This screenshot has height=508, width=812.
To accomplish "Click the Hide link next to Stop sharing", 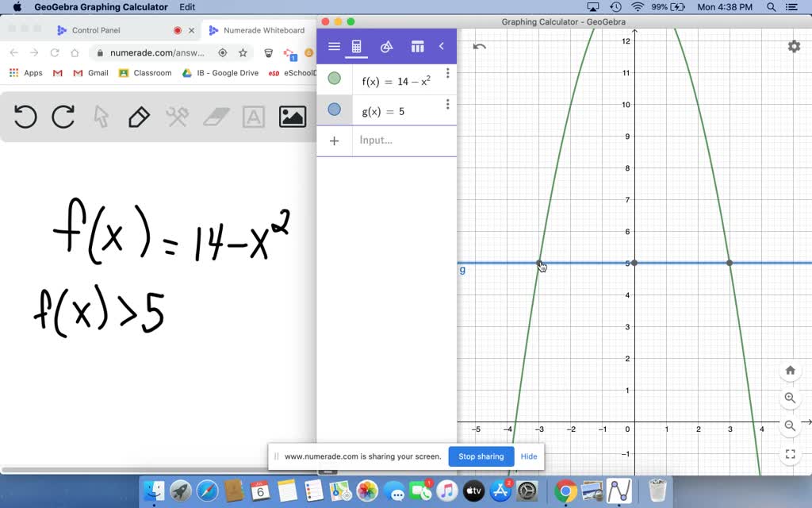I will tap(529, 456).
